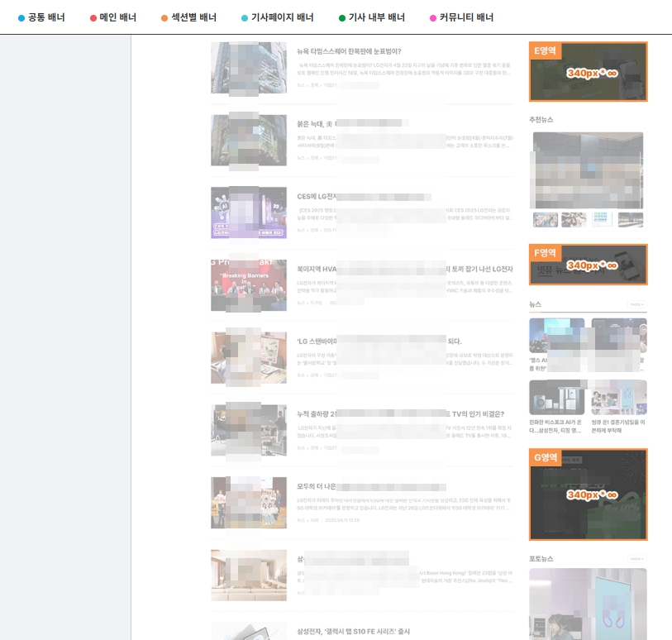This screenshot has height=640, width=672.
Task: Click the more button beside 뉴스 heading
Action: pyautogui.click(x=636, y=304)
